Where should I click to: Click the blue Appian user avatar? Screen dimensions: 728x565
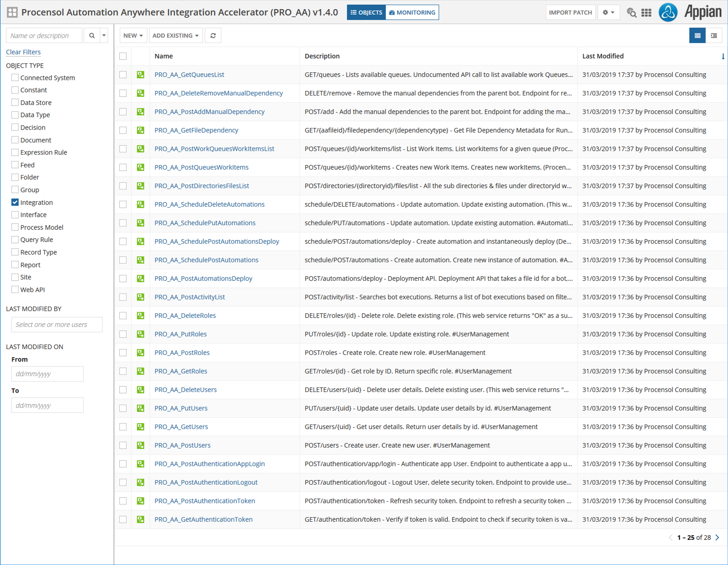pyautogui.click(x=668, y=12)
